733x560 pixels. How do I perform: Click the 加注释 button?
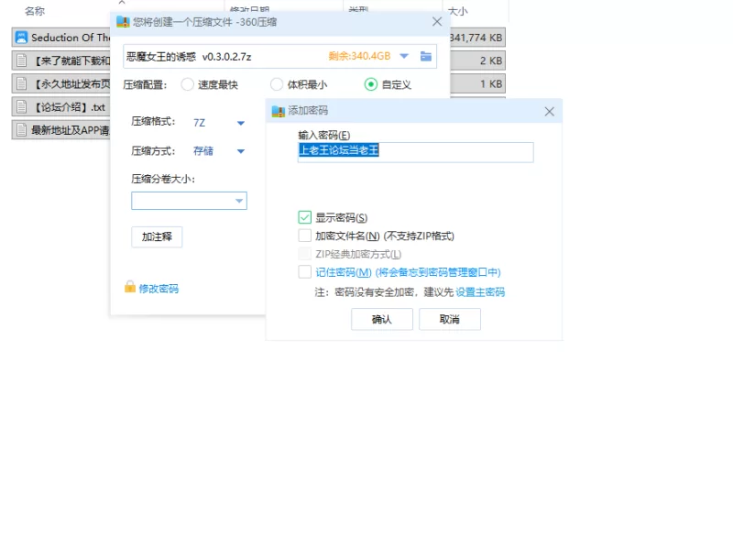[x=157, y=237]
